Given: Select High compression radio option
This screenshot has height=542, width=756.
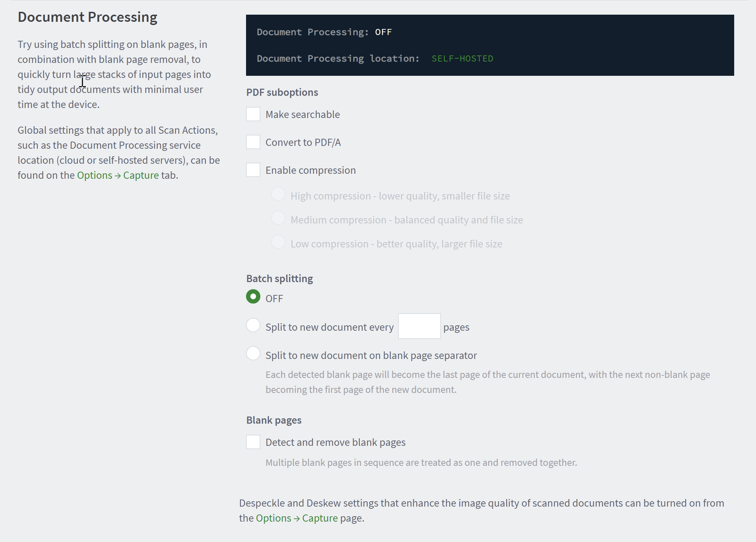Looking at the screenshot, I should pos(278,194).
